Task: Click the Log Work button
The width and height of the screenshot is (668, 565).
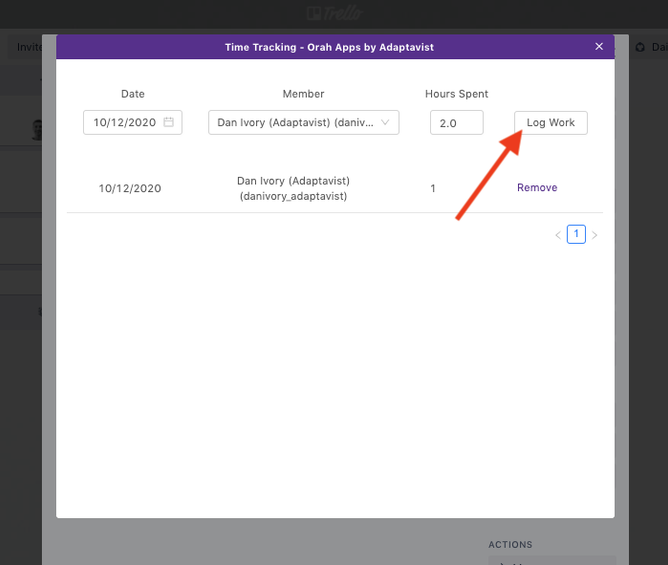Action: tap(550, 123)
